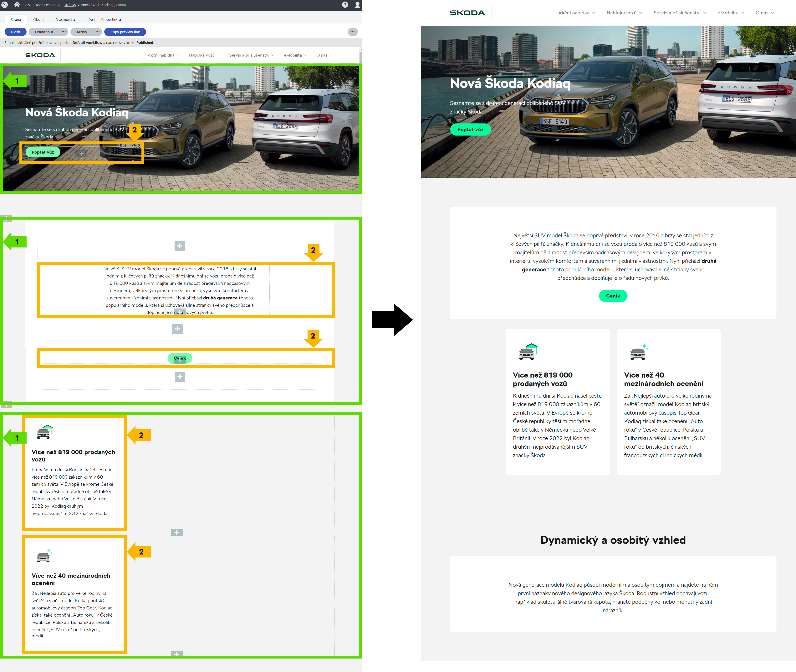This screenshot has height=672, width=796.
Task: Open more options next to Odmítnout
Action: pos(64,32)
